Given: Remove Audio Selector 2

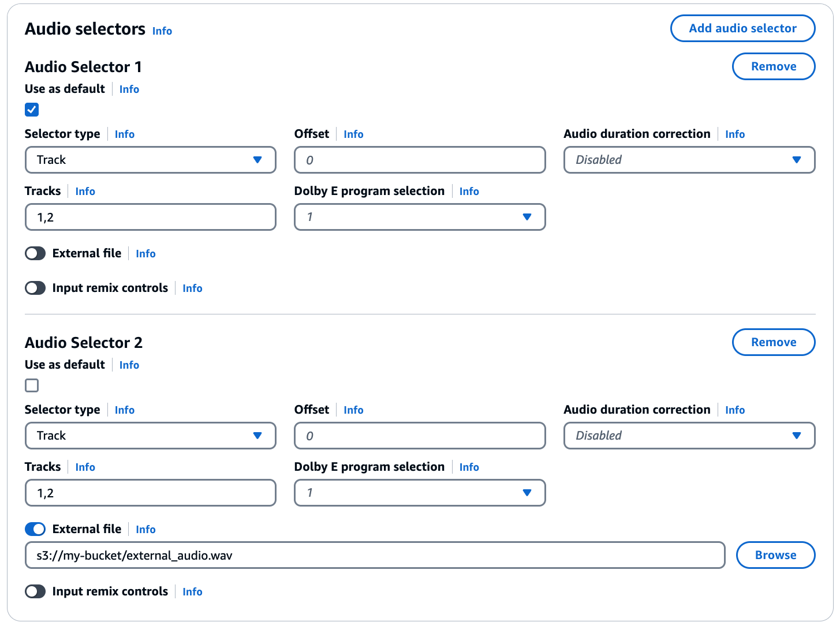Looking at the screenshot, I should 773,342.
